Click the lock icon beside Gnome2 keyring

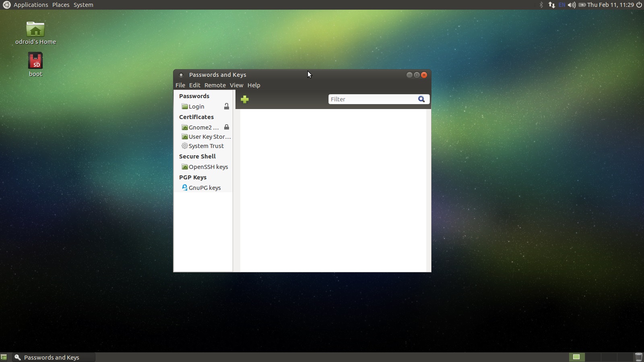click(227, 127)
